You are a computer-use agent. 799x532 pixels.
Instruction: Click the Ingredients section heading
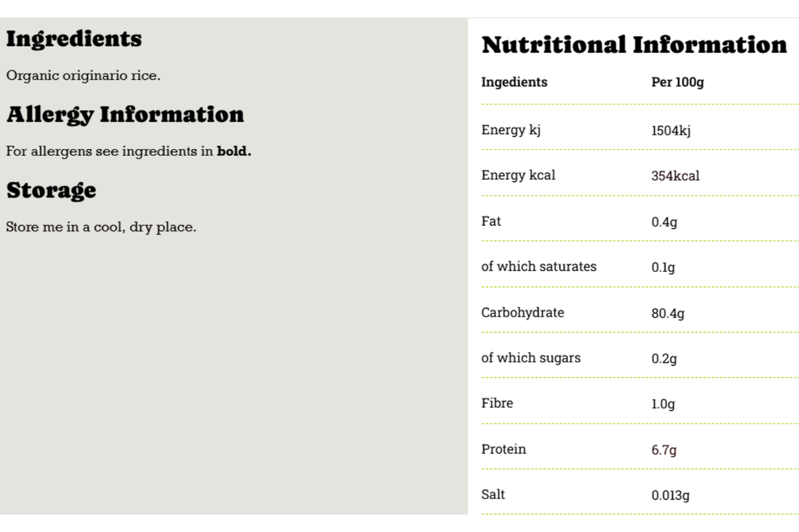74,39
